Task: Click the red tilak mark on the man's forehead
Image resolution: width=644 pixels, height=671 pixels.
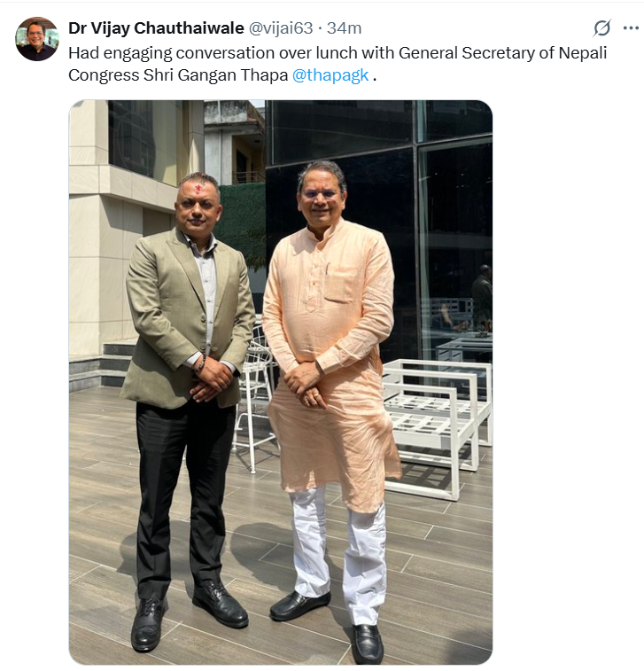Action: tap(199, 189)
